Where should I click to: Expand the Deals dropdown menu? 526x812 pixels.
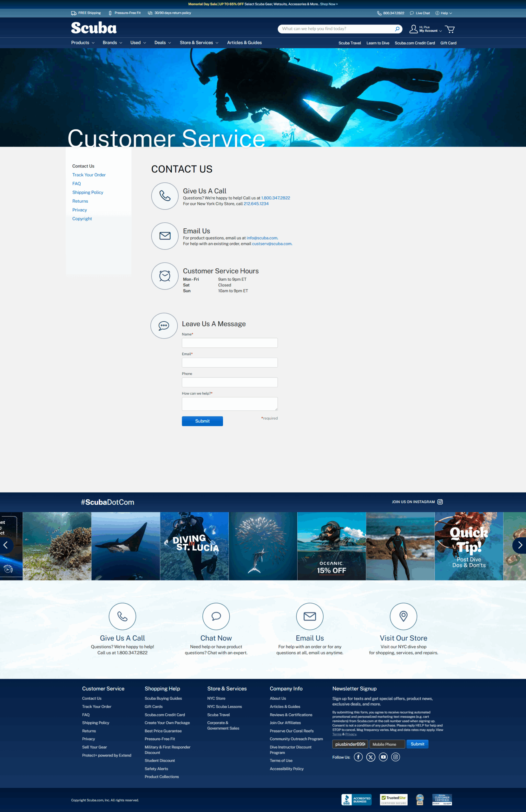[x=163, y=43]
